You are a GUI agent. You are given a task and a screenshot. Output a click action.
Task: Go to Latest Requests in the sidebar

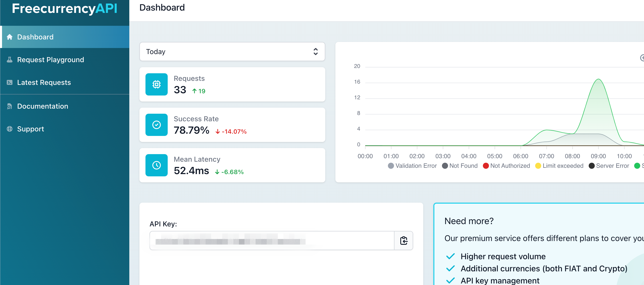coord(65,82)
